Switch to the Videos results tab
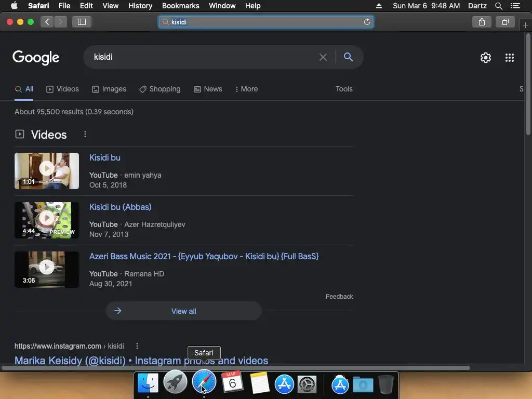Image resolution: width=532 pixels, height=399 pixels. pos(62,89)
